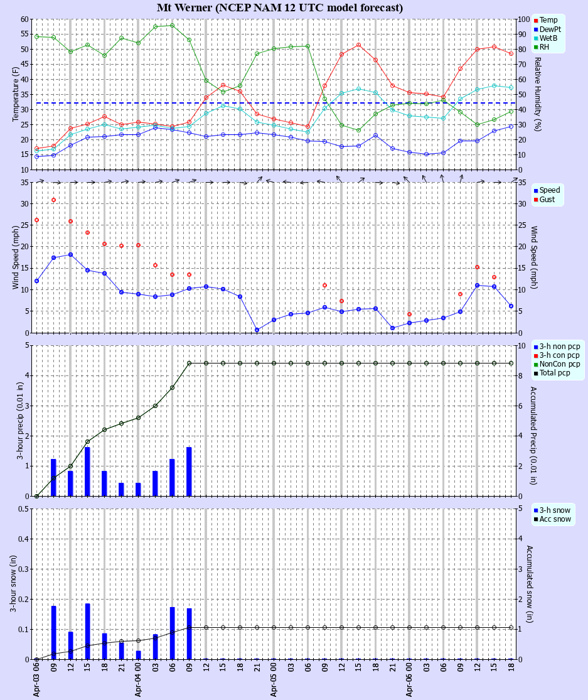Select the Acc snow legend marker

tap(535, 519)
